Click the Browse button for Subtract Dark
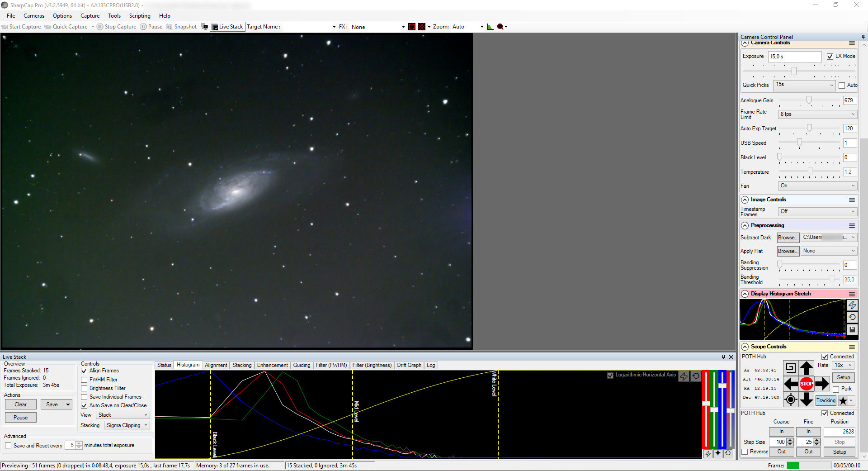The width and height of the screenshot is (868, 471). [788, 238]
